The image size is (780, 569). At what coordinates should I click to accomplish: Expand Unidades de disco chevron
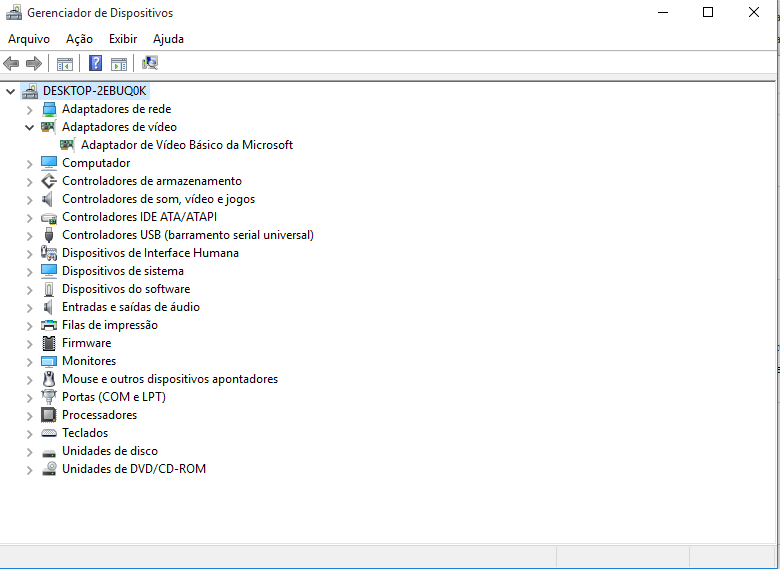point(29,452)
